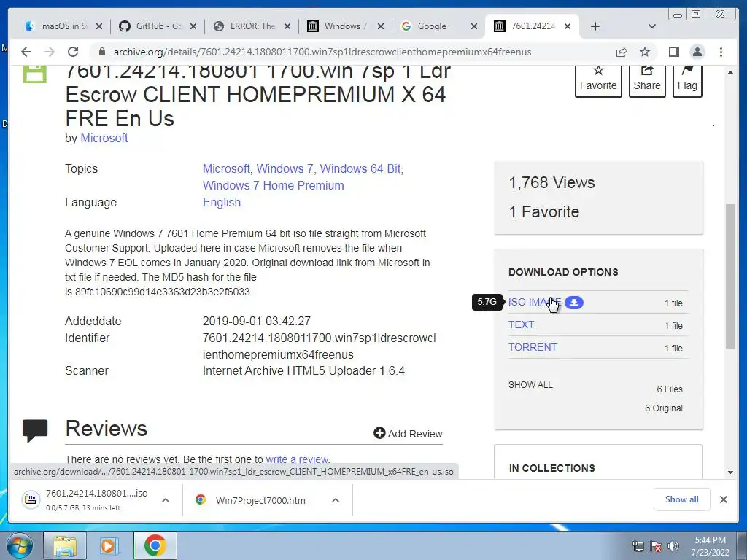Open the TORRENT download option
This screenshot has height=560, width=747.
click(x=533, y=347)
